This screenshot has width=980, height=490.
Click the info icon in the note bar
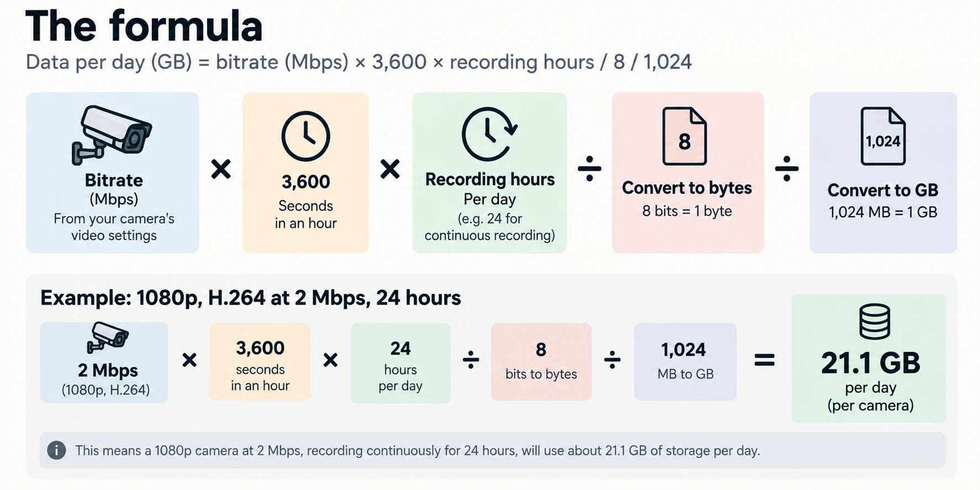click(56, 450)
